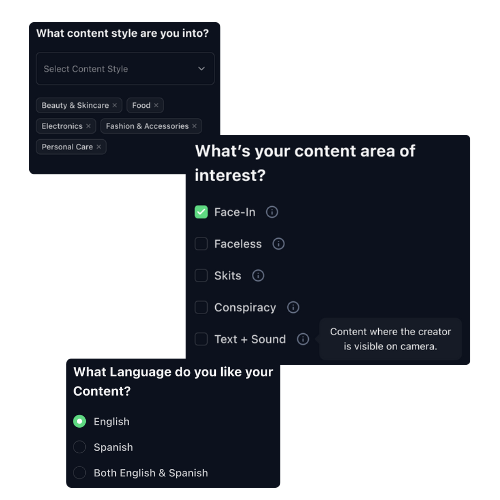Click the info icon next to Face-In
The height and width of the screenshot is (500, 500).
(272, 212)
